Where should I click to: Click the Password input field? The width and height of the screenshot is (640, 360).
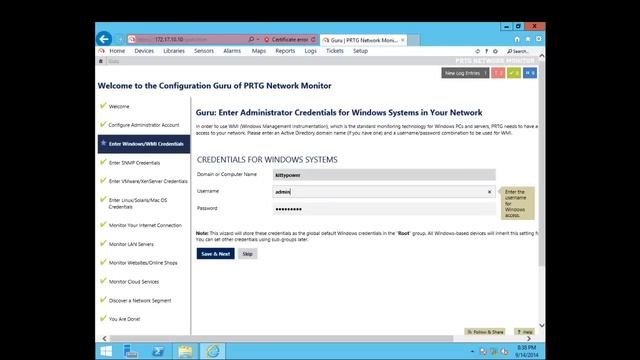[x=384, y=209]
